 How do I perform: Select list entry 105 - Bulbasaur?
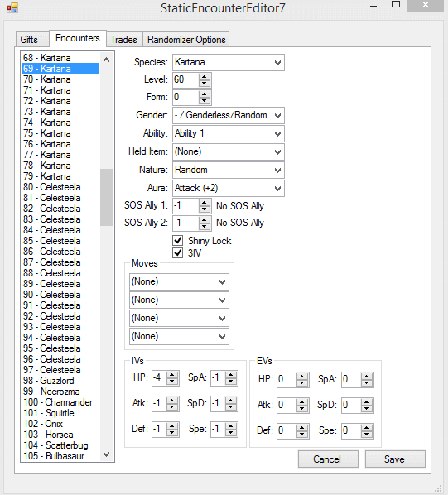(60, 456)
